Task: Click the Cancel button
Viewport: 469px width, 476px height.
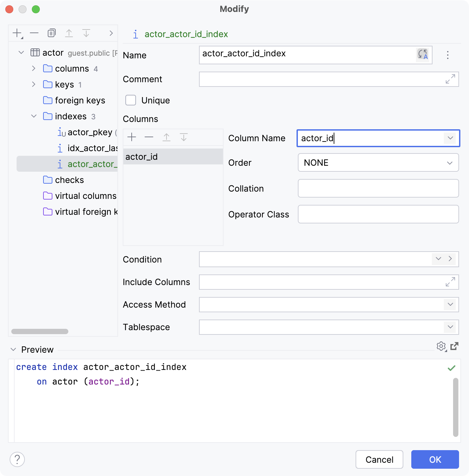Action: 379,459
